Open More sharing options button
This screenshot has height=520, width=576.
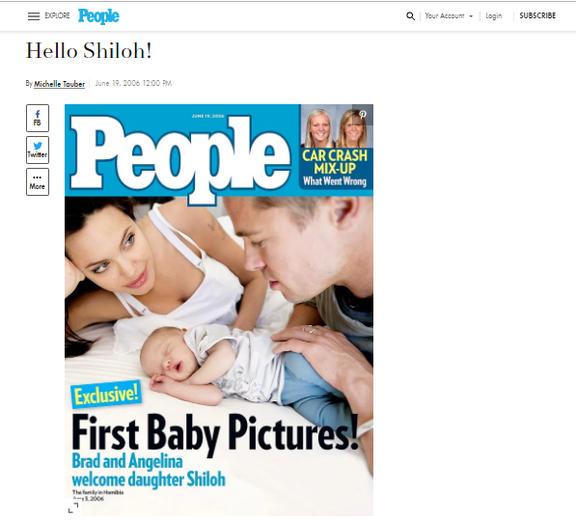tap(37, 182)
